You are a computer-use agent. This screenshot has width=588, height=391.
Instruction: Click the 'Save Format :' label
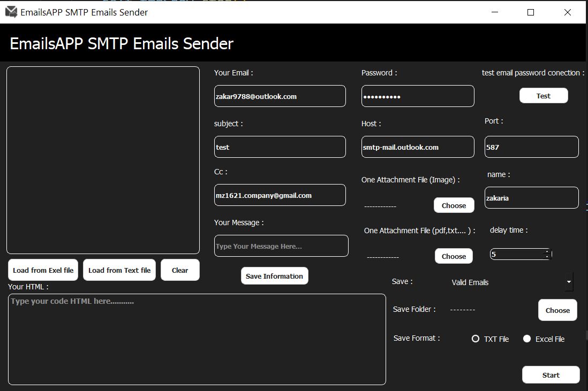click(417, 338)
